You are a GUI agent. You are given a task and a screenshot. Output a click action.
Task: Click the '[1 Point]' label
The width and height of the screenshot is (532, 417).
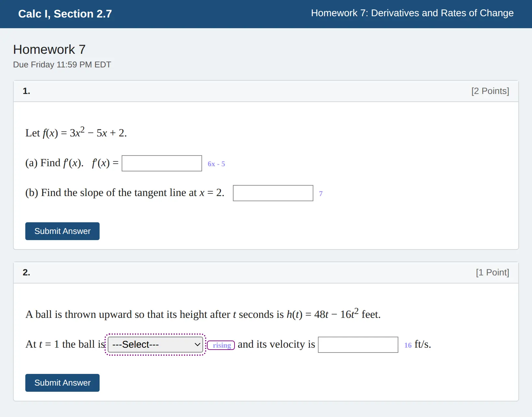(x=492, y=272)
